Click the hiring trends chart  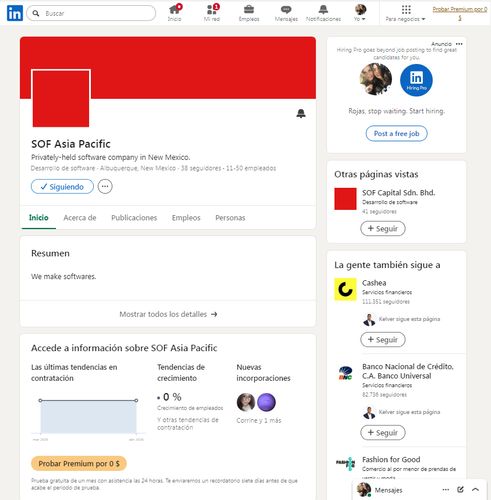(x=88, y=418)
